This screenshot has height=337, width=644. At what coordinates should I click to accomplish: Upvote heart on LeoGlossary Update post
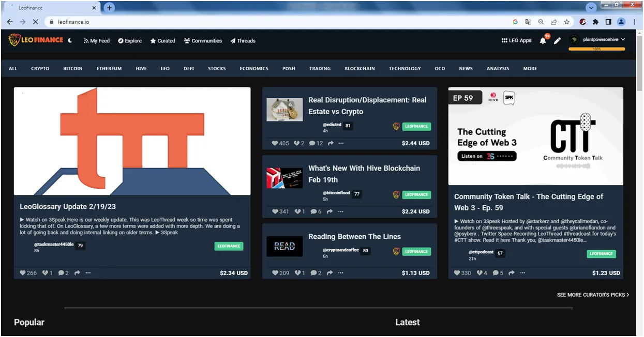click(x=23, y=273)
